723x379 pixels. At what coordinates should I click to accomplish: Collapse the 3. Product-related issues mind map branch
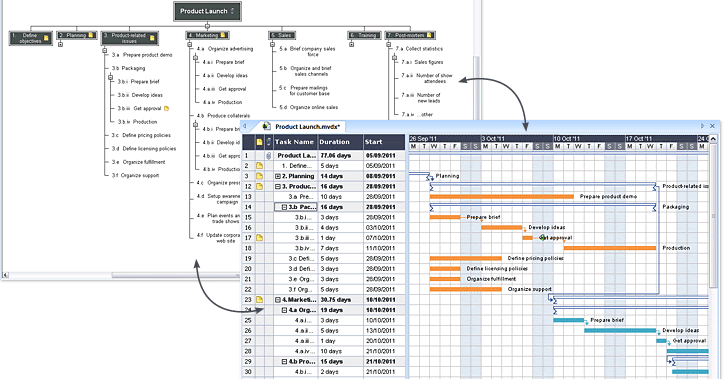pos(105,51)
